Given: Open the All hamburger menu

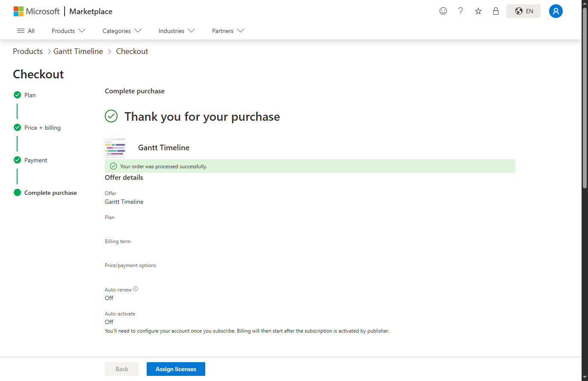Looking at the screenshot, I should (x=26, y=31).
